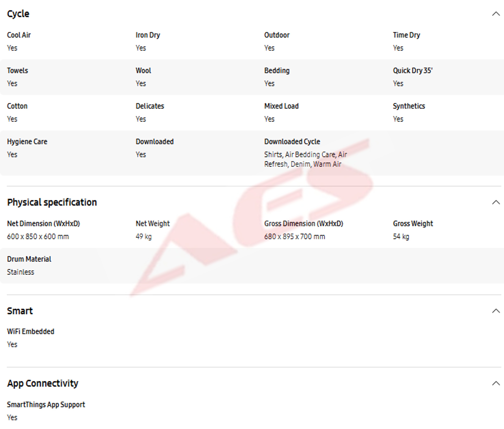This screenshot has width=504, height=429.
Task: Click the App Connectivity heading
Action: click(x=43, y=383)
